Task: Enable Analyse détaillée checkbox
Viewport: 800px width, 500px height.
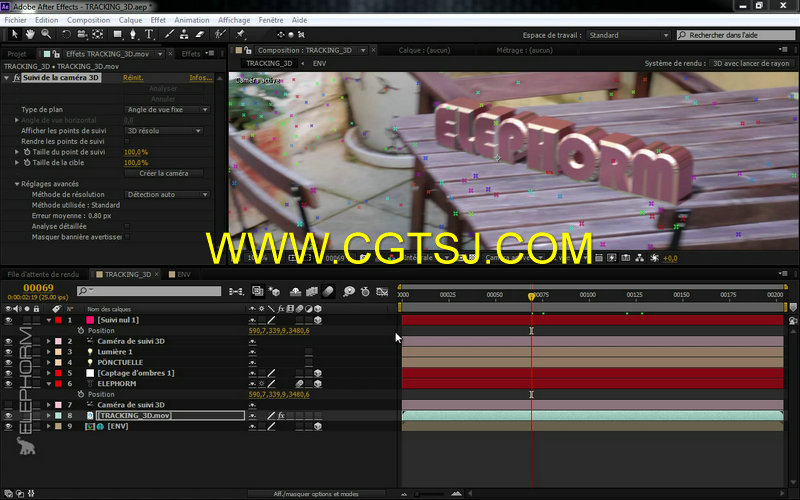Action: click(127, 226)
